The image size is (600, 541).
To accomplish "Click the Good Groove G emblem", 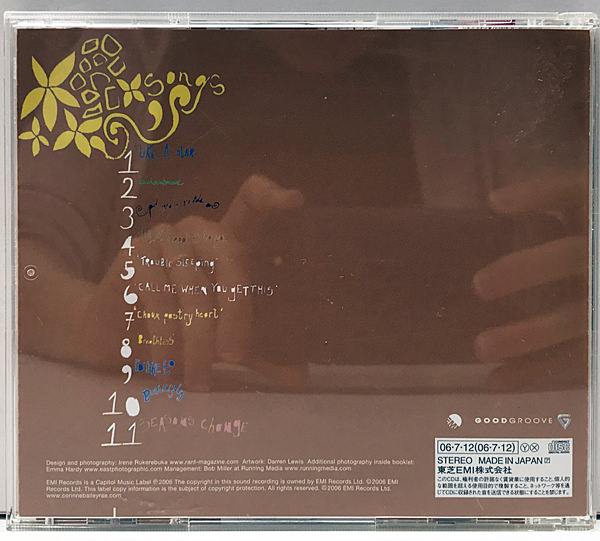I will coord(564,421).
